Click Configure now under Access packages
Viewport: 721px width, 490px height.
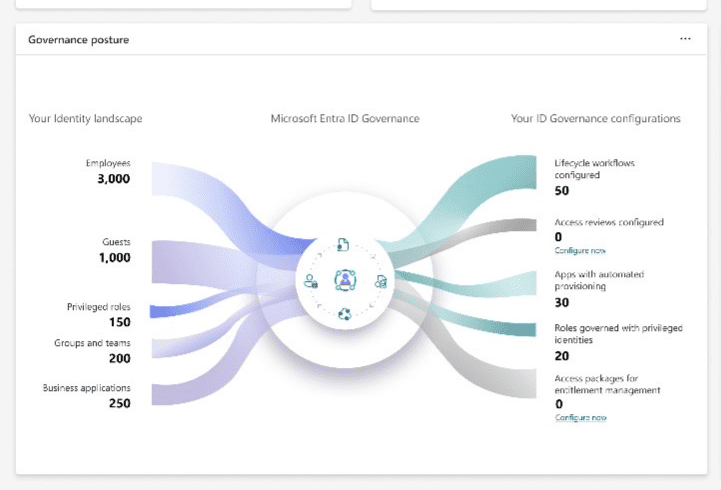pyautogui.click(x=580, y=417)
